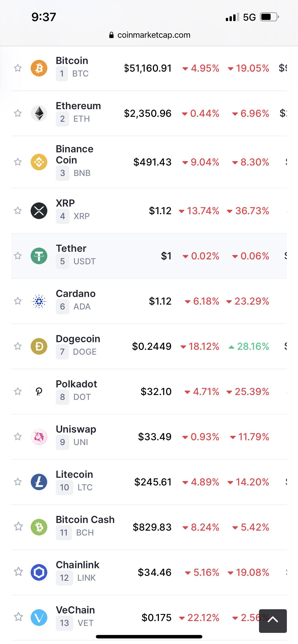Click the Ethereum diamond logo icon
This screenshot has height=644, width=298.
pos(39,113)
